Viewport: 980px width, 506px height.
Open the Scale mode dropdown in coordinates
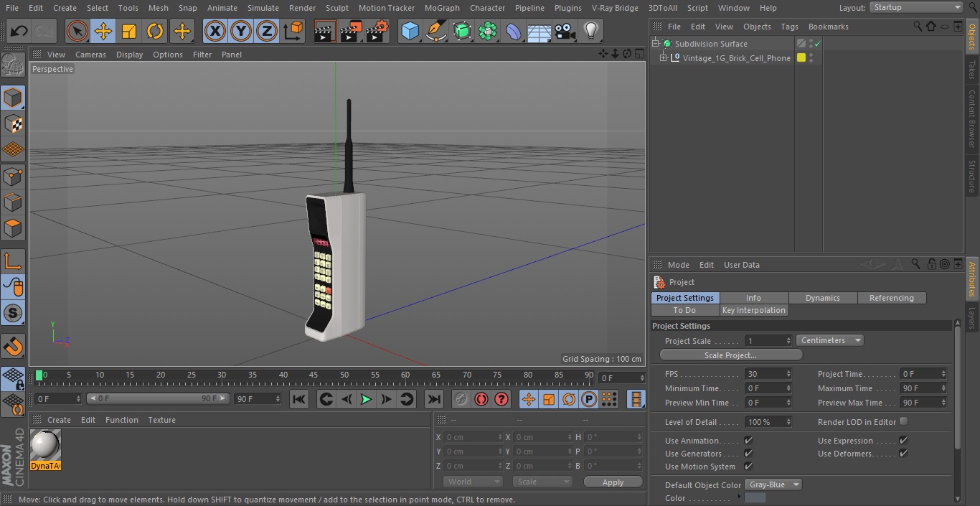click(x=542, y=482)
